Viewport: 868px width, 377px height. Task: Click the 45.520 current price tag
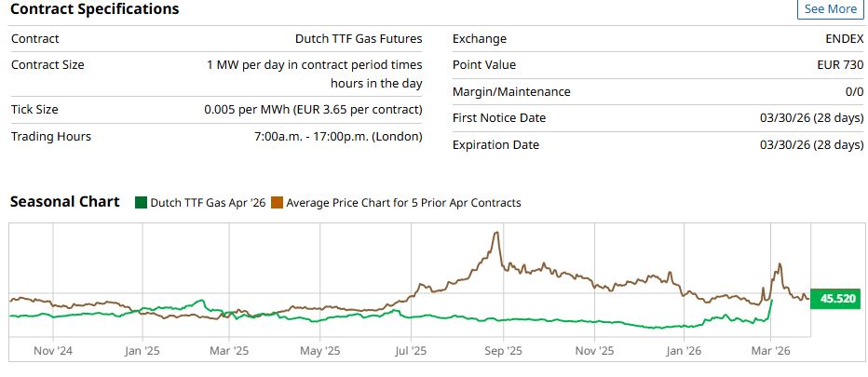837,299
